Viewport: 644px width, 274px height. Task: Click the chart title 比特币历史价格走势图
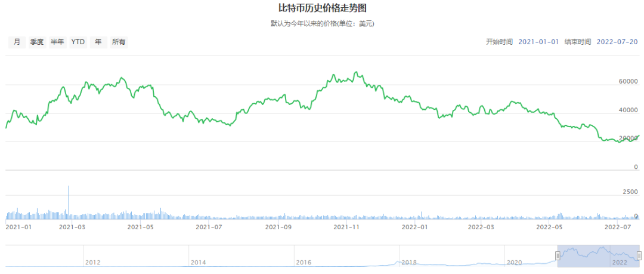pos(322,8)
